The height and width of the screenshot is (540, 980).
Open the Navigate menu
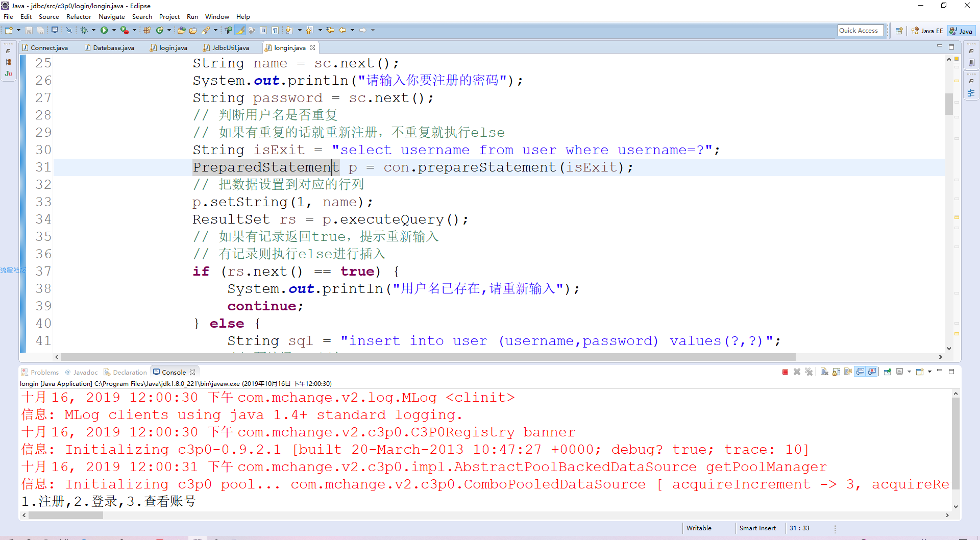[x=112, y=17]
